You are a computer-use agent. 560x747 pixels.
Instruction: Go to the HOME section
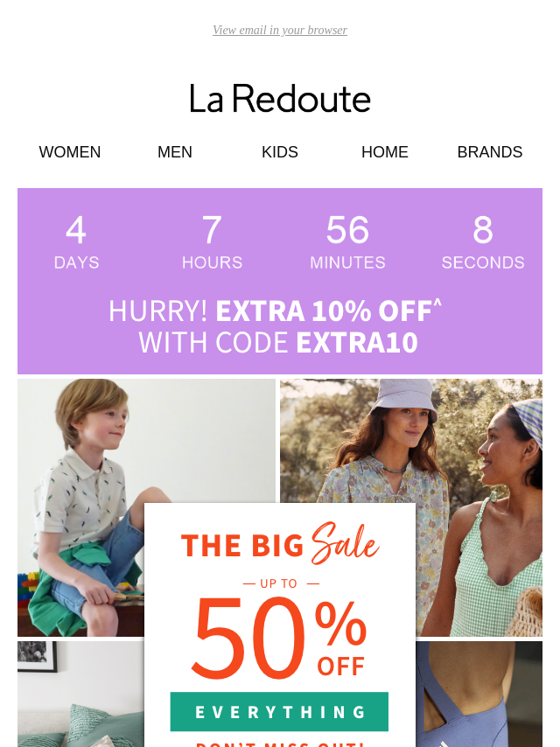point(385,152)
